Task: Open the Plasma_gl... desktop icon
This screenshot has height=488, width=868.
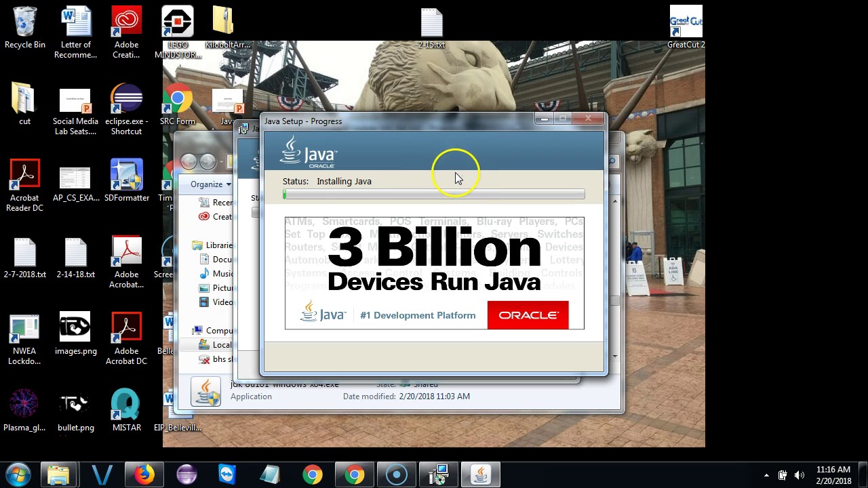Action: (x=24, y=410)
